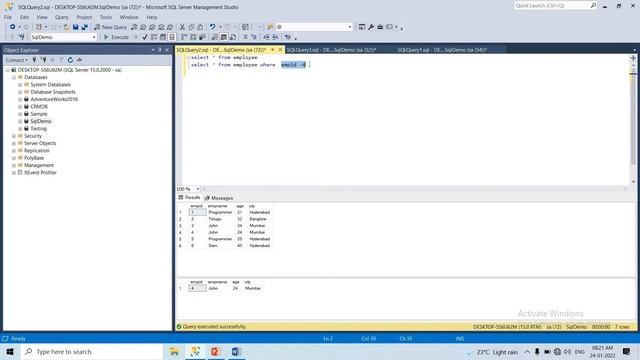
Task: Switch to the SQLQuery3.sql tab
Action: pos(331,50)
